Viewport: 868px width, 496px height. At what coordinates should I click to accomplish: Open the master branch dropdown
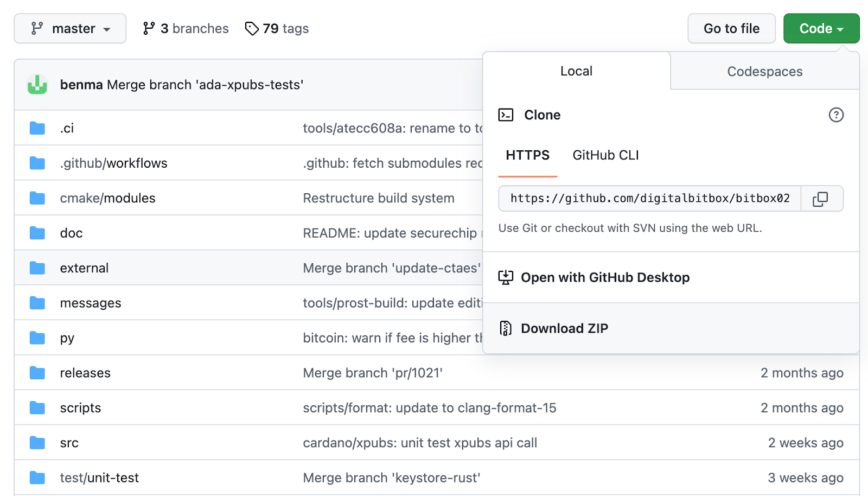(70, 29)
